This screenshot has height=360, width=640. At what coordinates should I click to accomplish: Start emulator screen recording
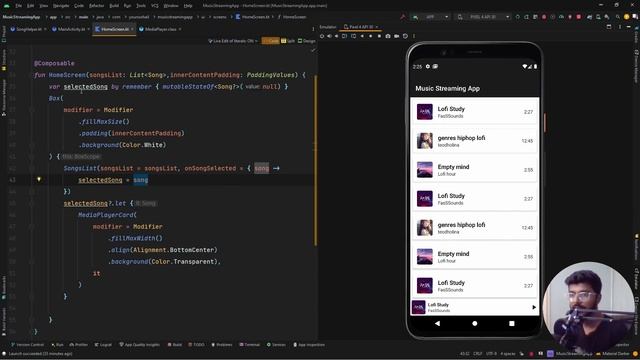pos(396,36)
